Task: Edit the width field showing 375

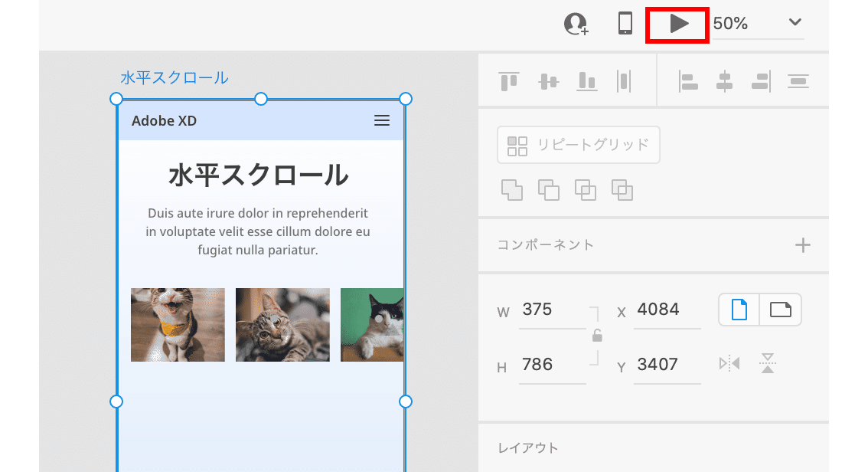Action: tap(552, 310)
